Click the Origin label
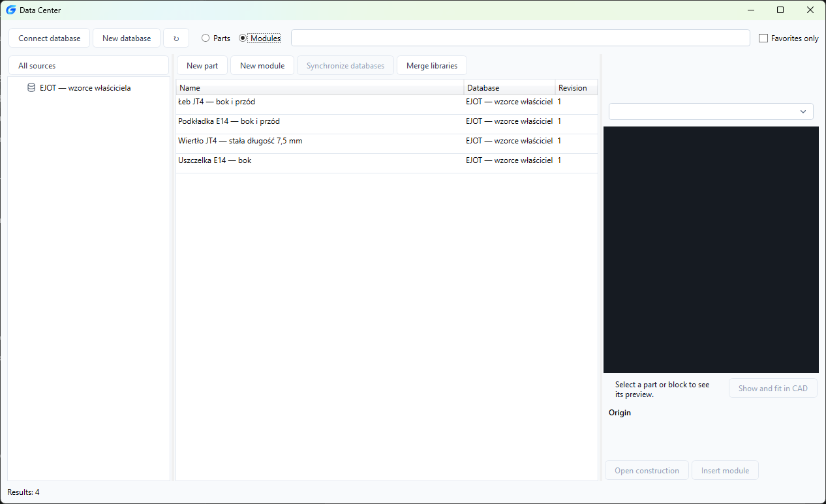The width and height of the screenshot is (826, 504). click(x=620, y=413)
